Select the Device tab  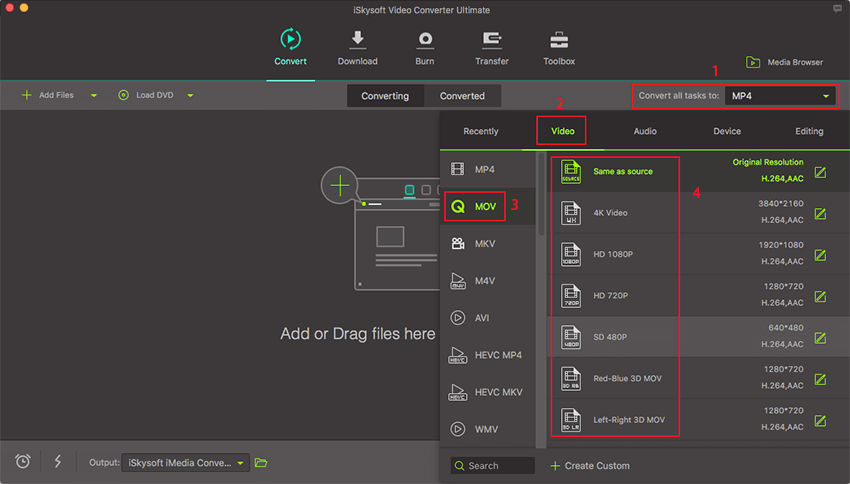point(727,131)
